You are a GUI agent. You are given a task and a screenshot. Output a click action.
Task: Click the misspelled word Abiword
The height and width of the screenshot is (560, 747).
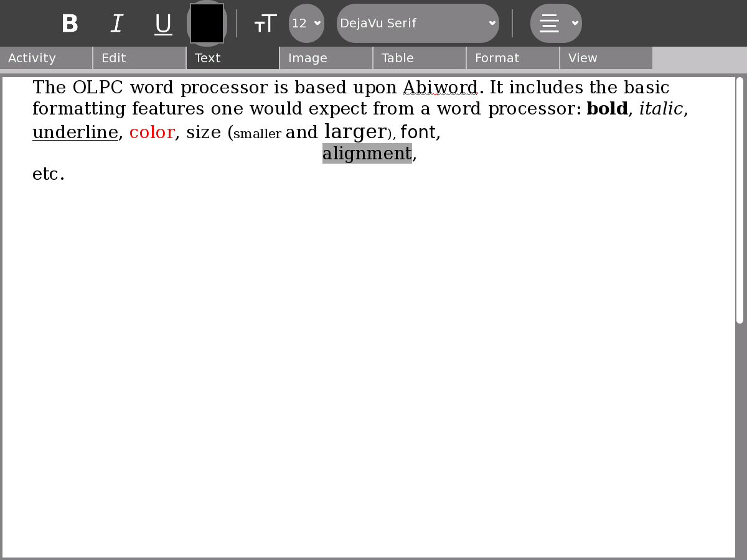[440, 87]
